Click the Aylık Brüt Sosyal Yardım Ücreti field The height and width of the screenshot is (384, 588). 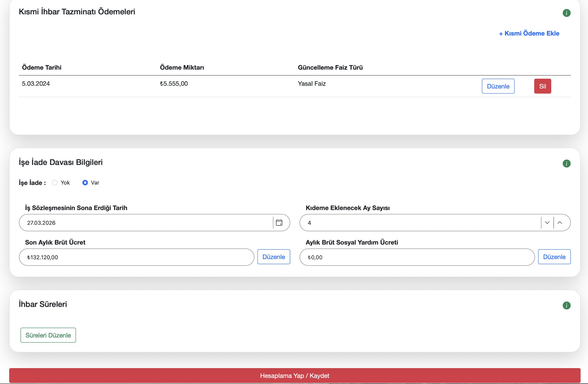417,257
